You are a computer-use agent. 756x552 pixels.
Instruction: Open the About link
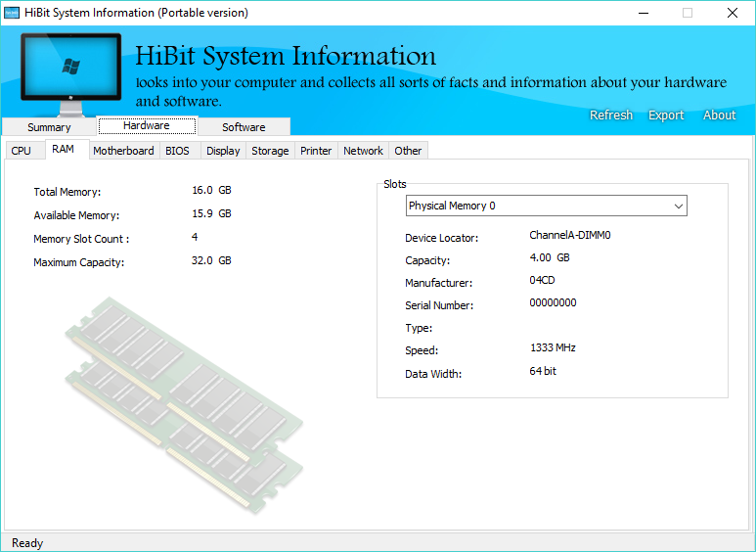[720, 115]
